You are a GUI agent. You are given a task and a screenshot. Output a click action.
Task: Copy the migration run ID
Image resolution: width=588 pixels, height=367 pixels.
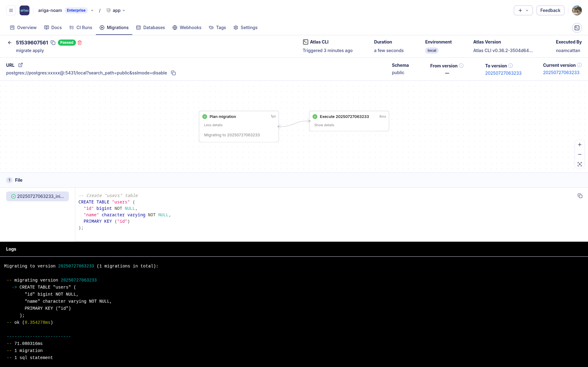pyautogui.click(x=53, y=43)
